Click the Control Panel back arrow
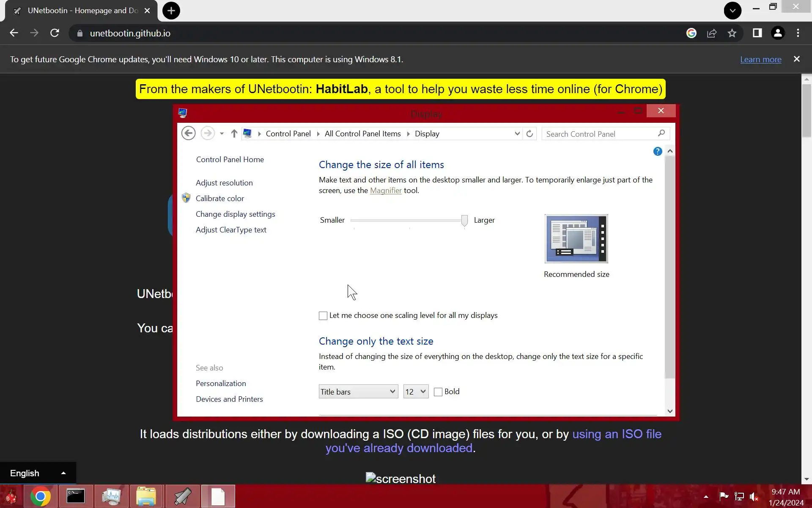Screen dimensions: 812x508 (x=189, y=133)
